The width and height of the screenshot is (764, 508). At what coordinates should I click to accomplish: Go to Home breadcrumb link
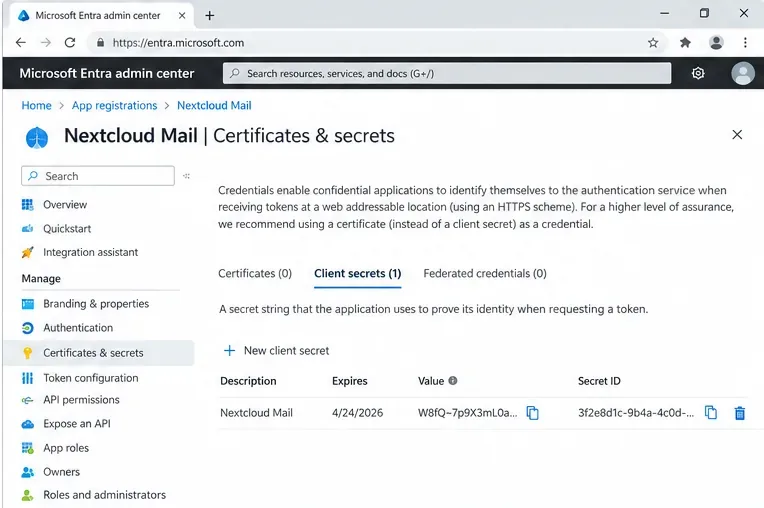click(37, 106)
